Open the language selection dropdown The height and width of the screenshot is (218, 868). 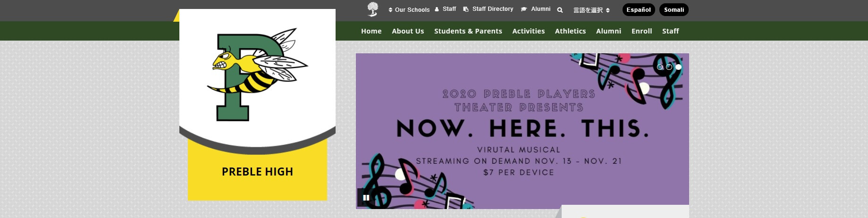point(591,10)
